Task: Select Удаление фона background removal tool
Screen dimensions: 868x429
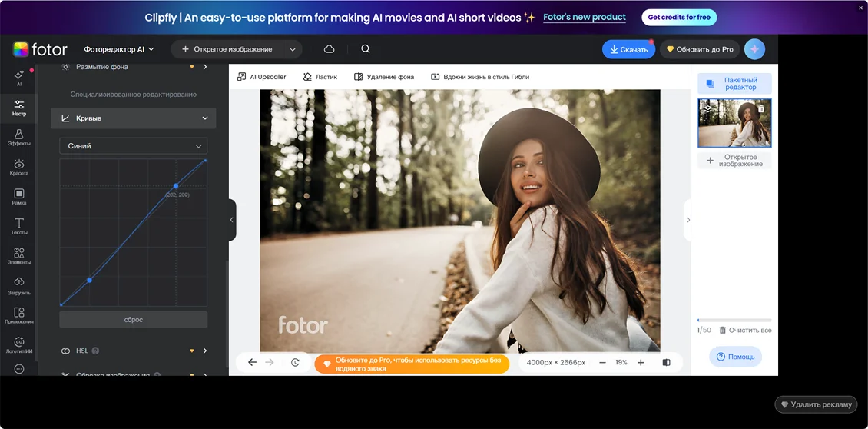Action: click(x=383, y=77)
